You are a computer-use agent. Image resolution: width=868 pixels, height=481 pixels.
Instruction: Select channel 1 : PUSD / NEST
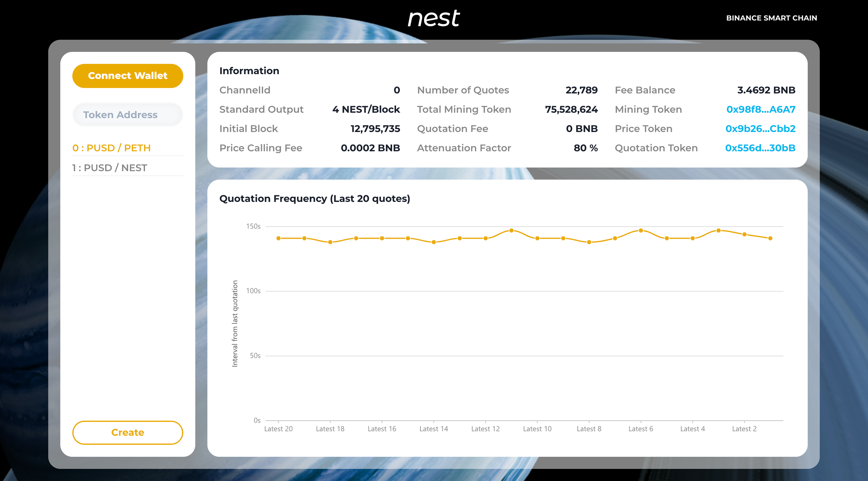pyautogui.click(x=109, y=168)
